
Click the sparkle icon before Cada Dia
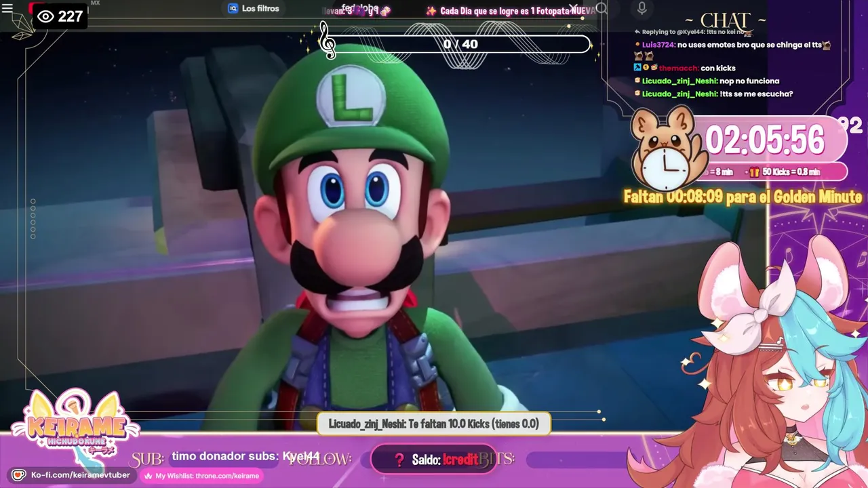pyautogui.click(x=431, y=11)
